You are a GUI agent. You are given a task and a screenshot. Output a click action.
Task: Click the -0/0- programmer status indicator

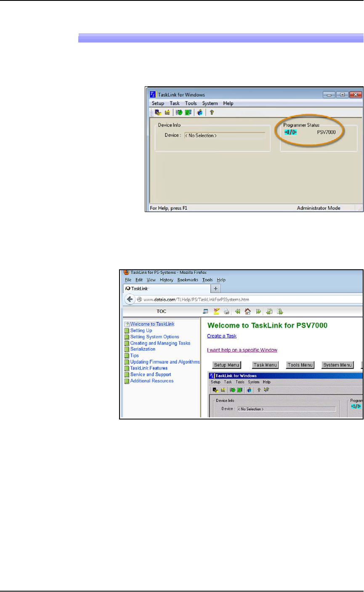(290, 132)
